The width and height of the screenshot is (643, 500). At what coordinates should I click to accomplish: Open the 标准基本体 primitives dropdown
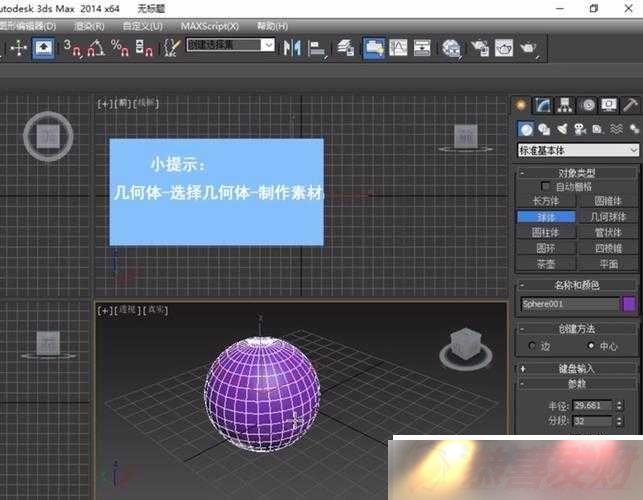tap(578, 150)
